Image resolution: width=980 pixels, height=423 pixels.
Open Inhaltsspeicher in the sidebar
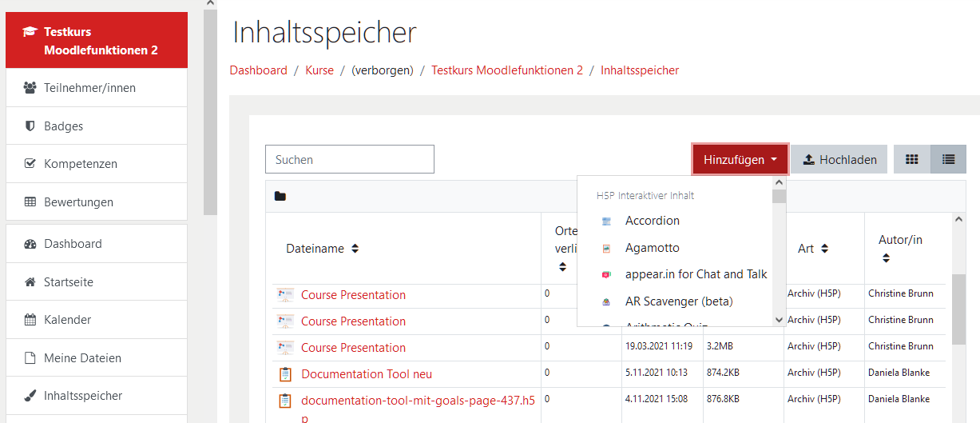97,396
